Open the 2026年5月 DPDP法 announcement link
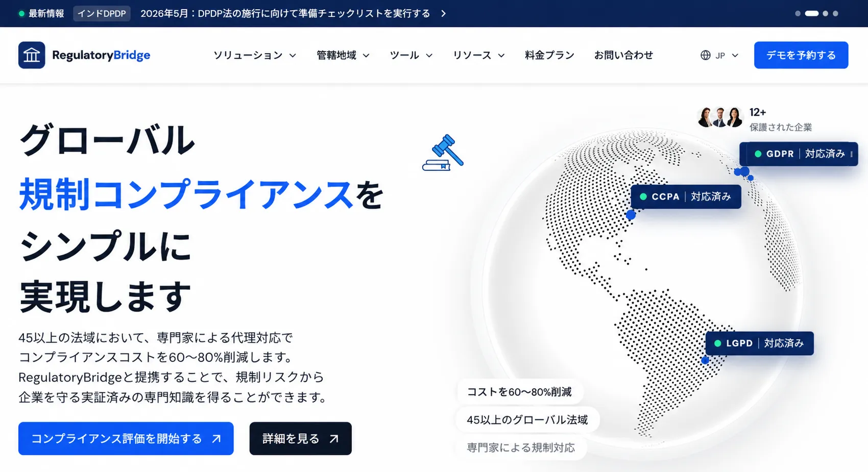Image resolution: width=868 pixels, height=472 pixels. pyautogui.click(x=285, y=14)
